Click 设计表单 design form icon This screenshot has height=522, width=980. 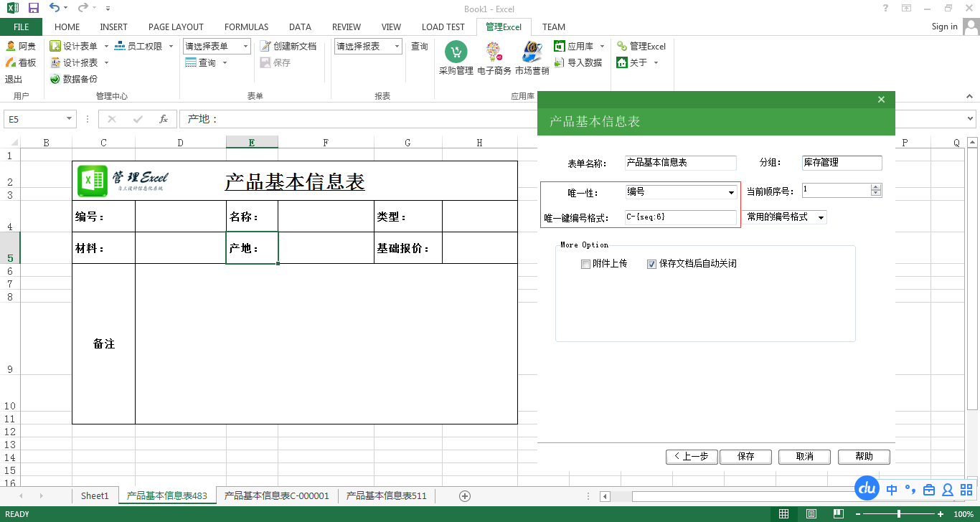pos(55,46)
